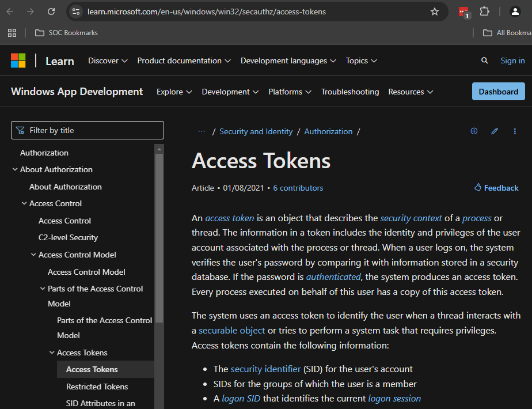
Task: Reload the page with the refresh icon
Action: click(x=51, y=12)
